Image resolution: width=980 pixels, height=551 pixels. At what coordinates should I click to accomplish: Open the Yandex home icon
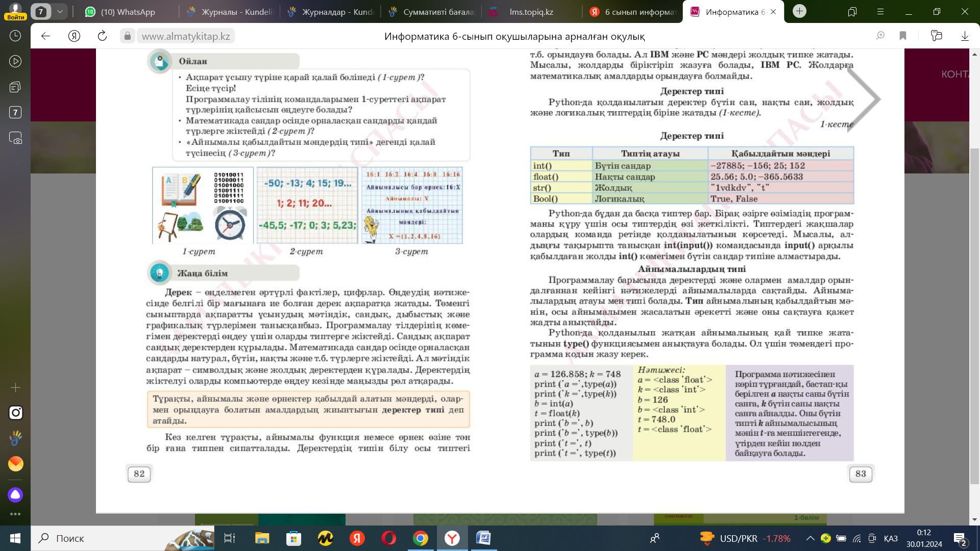[x=74, y=36]
